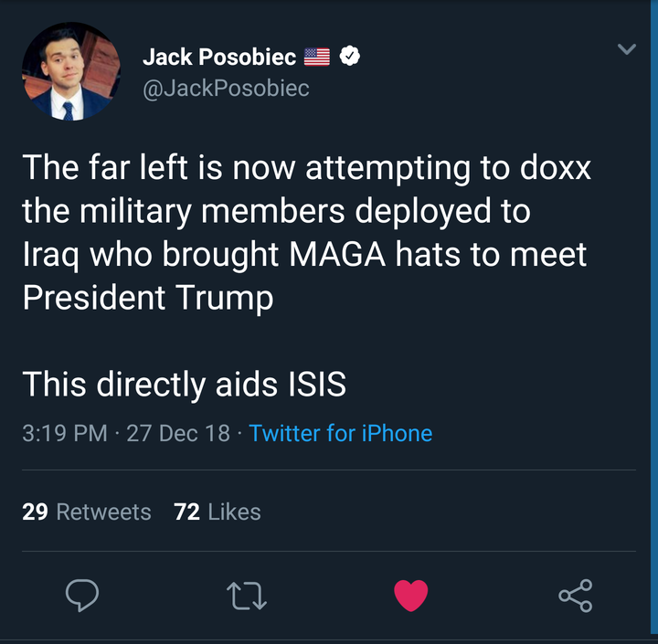Image resolution: width=658 pixels, height=644 pixels.
Task: Click the 'President Trump' text line
Action: coord(148,298)
